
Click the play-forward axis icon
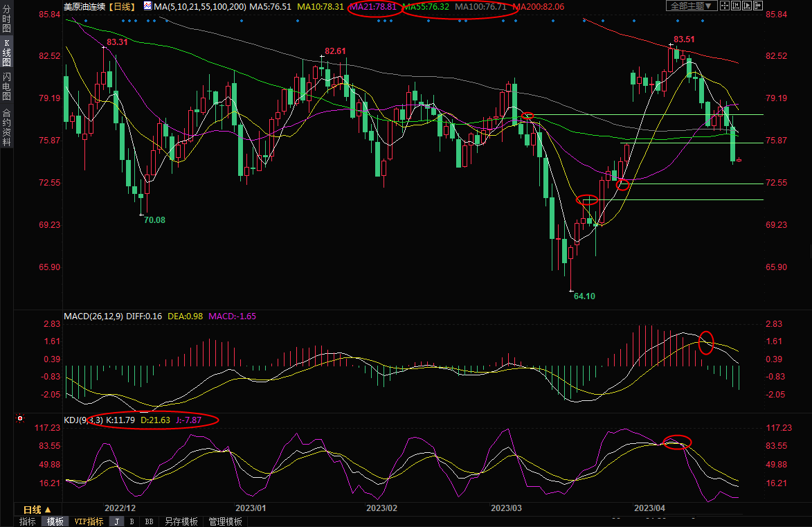click(746, 6)
